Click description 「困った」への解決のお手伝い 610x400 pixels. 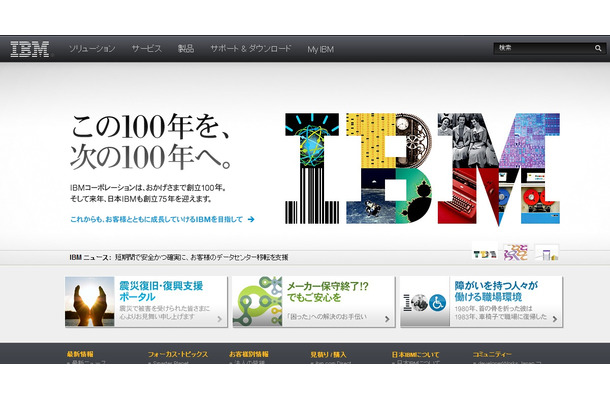coord(326,316)
